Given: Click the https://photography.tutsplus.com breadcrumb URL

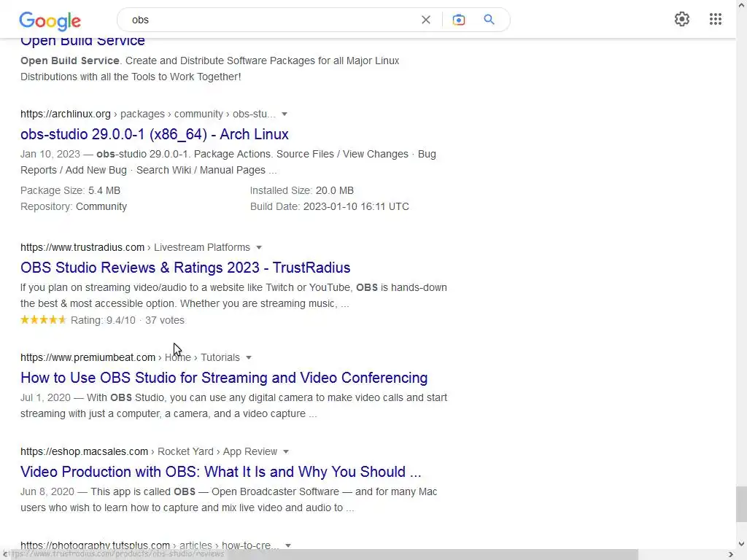Looking at the screenshot, I should tap(95, 545).
